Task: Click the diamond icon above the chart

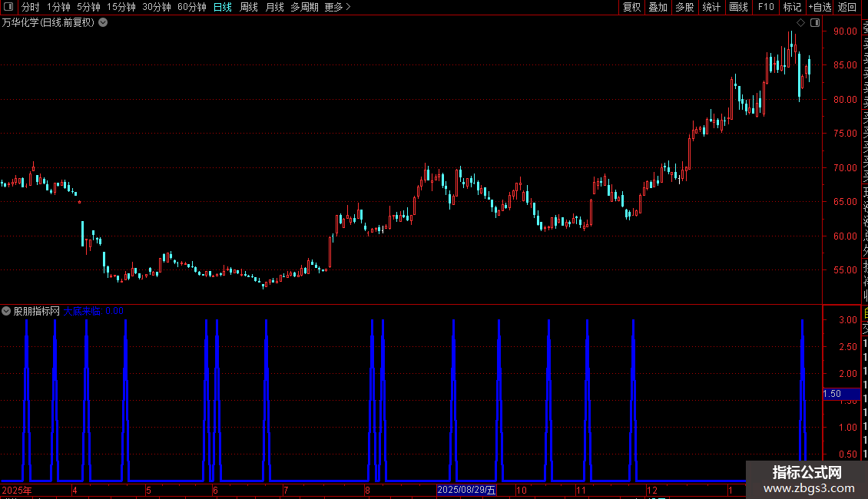Action: (x=800, y=23)
